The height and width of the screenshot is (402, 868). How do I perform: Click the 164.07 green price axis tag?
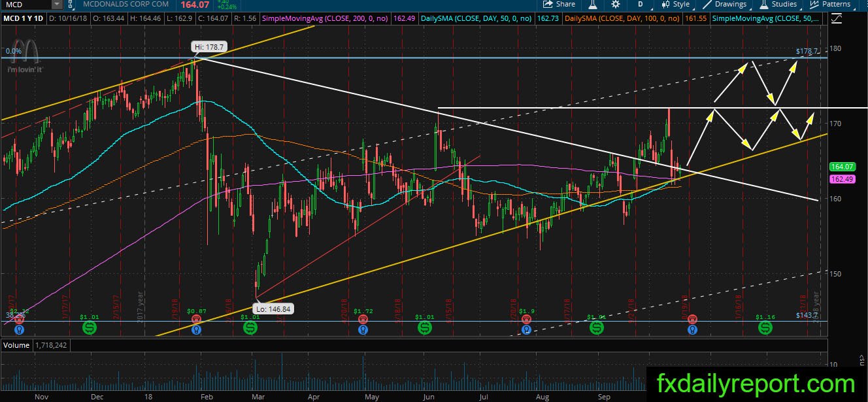click(x=842, y=167)
